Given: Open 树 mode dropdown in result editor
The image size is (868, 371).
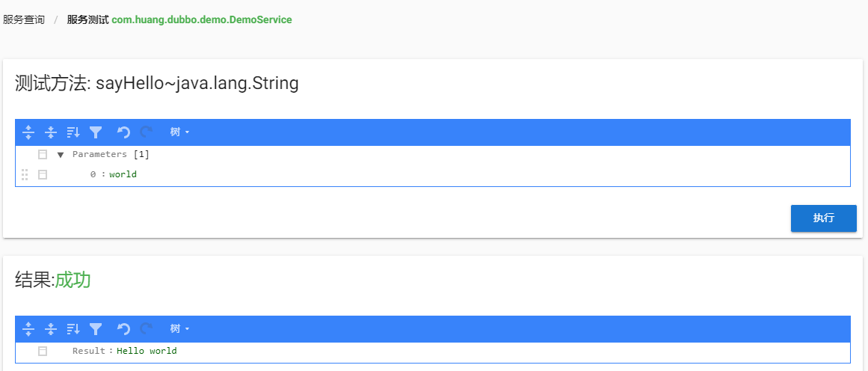Looking at the screenshot, I should coord(180,329).
